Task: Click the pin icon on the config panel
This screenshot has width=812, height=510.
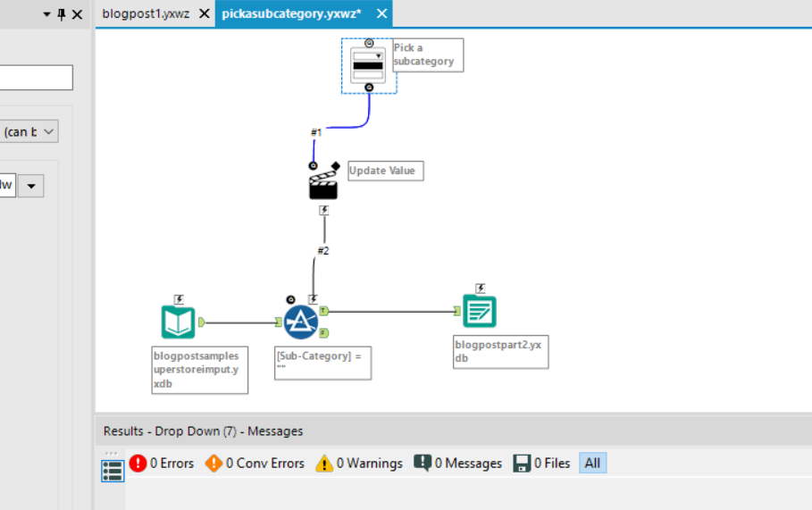Action: click(62, 14)
